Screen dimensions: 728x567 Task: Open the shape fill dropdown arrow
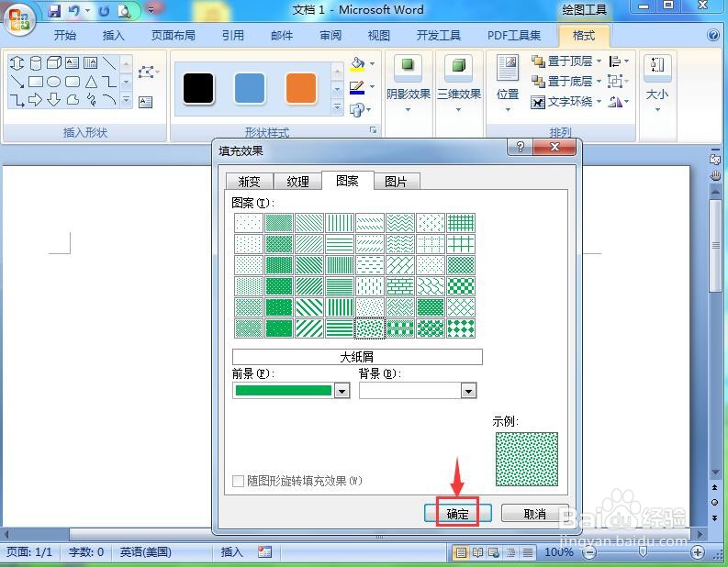click(x=372, y=63)
